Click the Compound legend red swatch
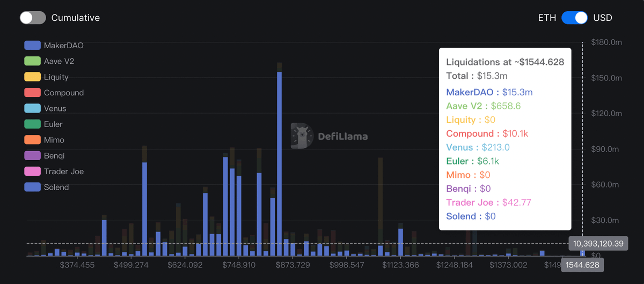This screenshot has height=284, width=644. tap(33, 93)
